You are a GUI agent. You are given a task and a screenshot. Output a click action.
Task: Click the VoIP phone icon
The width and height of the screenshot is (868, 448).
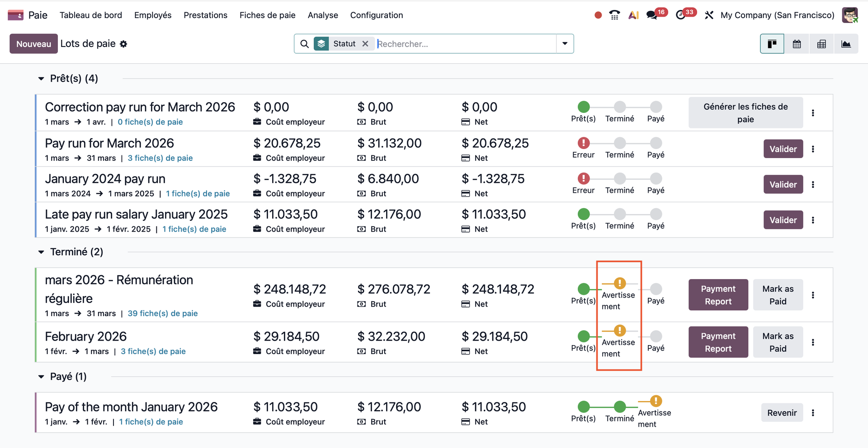coord(614,15)
